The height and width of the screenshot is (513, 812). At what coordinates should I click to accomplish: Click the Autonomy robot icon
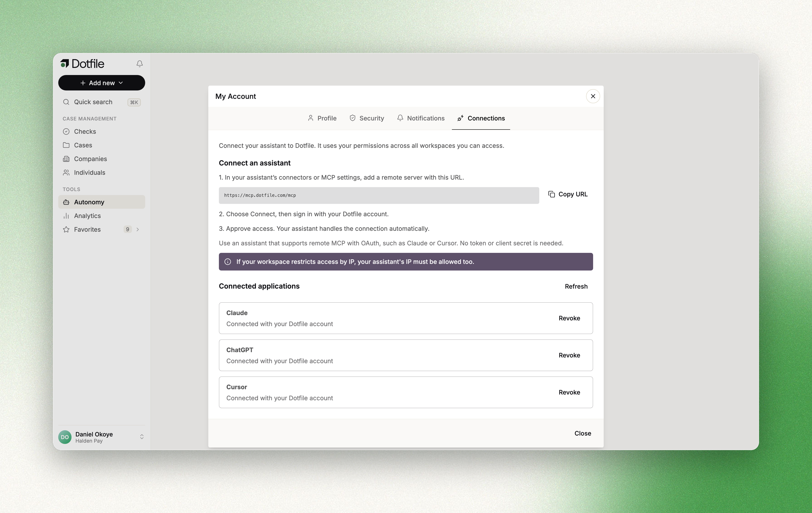66,202
